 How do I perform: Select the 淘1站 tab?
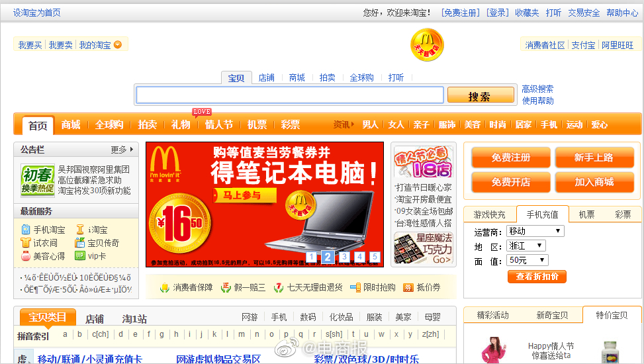click(x=135, y=319)
